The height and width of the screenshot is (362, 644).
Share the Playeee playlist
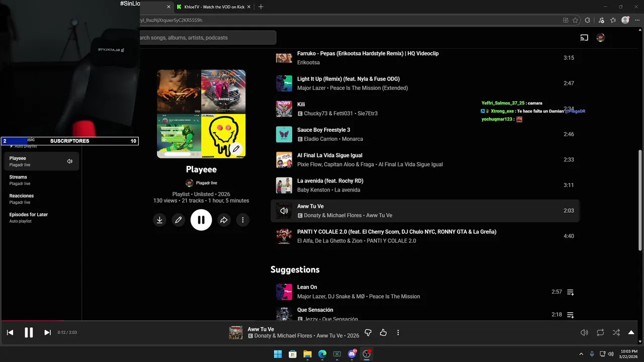point(224,220)
